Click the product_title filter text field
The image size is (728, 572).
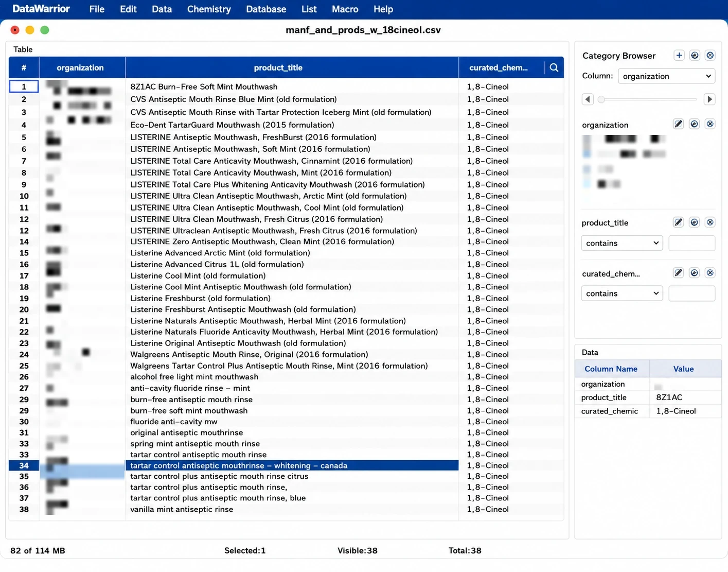coord(691,243)
